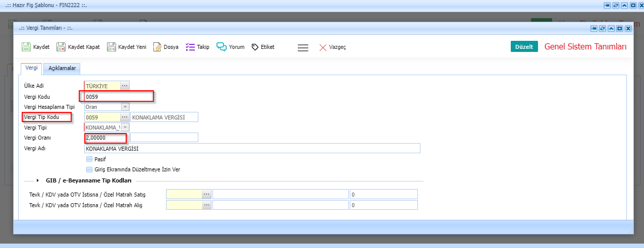The image size is (644, 248).
Task: Enable the Pasif checkbox
Action: (89, 159)
